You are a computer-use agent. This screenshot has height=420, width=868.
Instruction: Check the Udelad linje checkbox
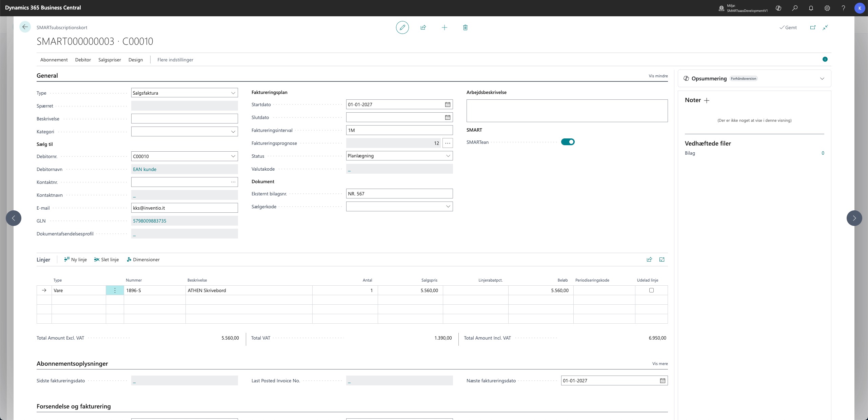tap(651, 290)
